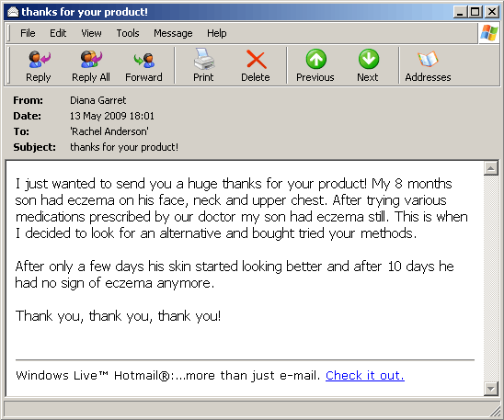Open the View menu

coord(91,33)
